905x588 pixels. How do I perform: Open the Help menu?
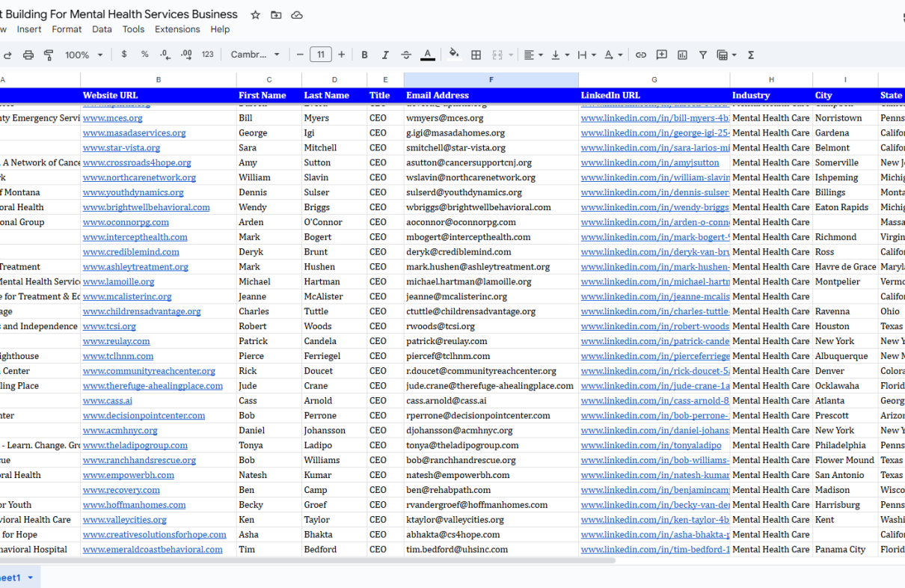point(220,29)
